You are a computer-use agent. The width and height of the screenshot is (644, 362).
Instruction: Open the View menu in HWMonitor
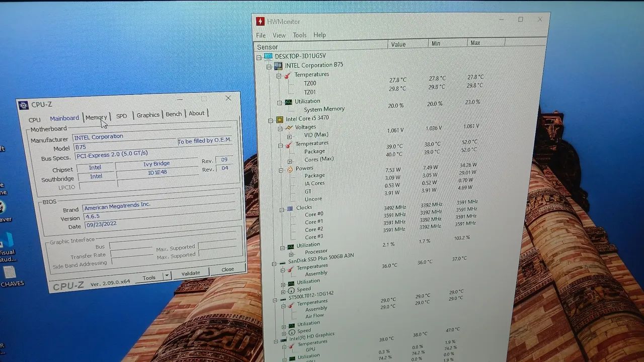(x=279, y=35)
